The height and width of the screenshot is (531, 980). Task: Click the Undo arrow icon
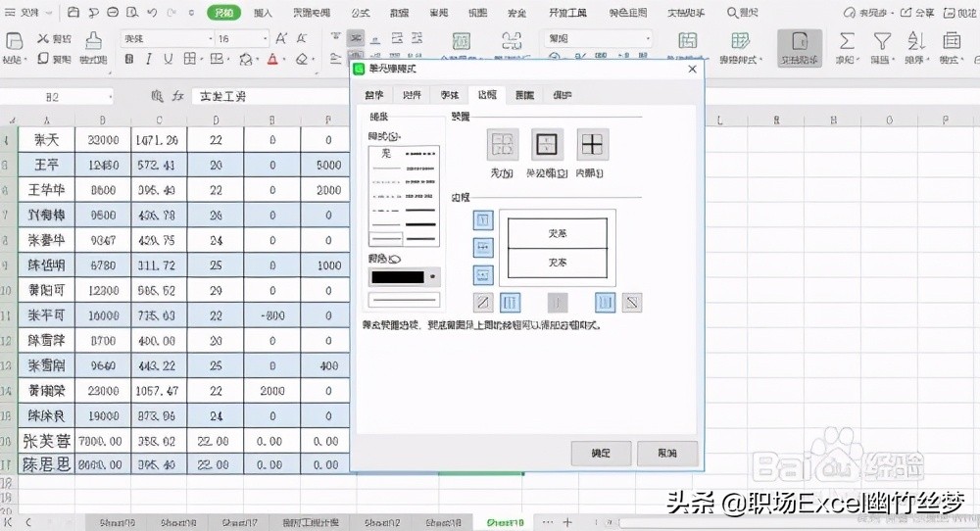click(152, 12)
